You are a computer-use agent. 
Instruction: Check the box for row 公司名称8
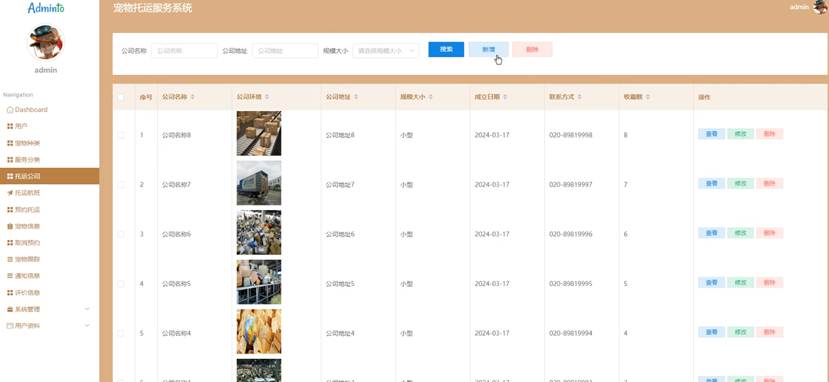click(x=121, y=135)
